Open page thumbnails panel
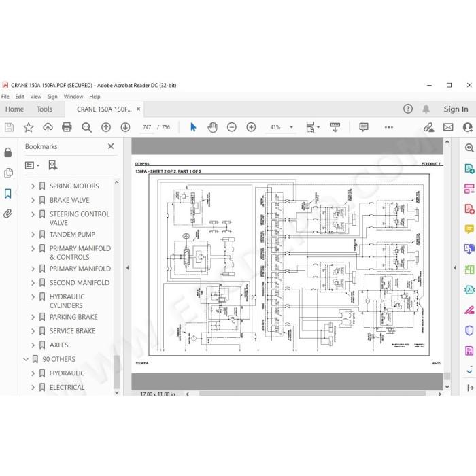 tap(8, 173)
